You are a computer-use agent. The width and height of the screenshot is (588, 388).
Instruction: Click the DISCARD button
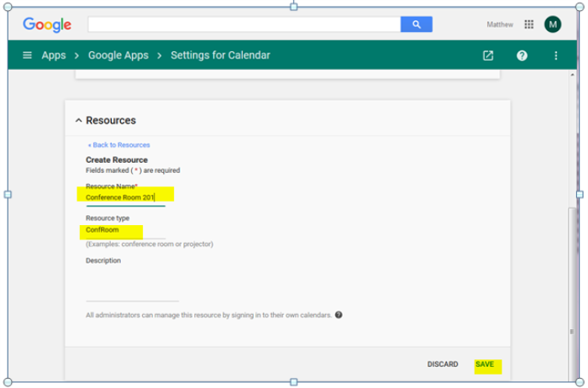tap(443, 364)
